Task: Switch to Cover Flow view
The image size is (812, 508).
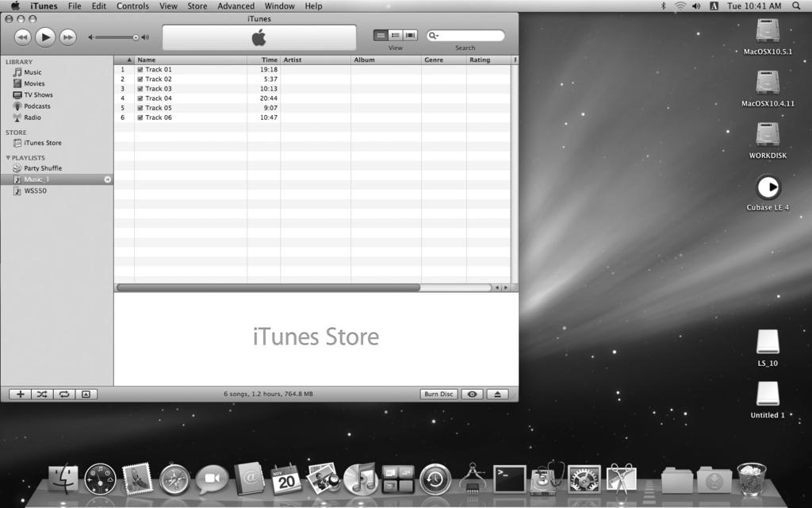Action: click(410, 35)
